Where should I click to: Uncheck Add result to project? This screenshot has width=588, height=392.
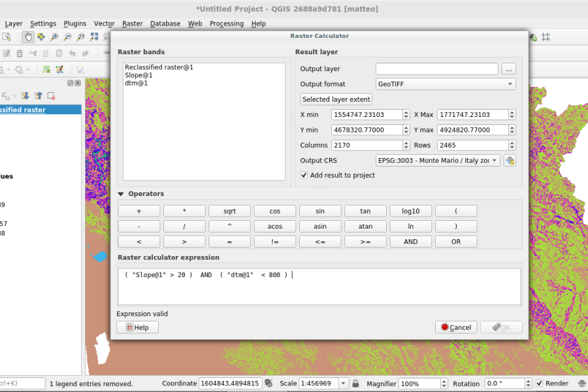(x=304, y=175)
